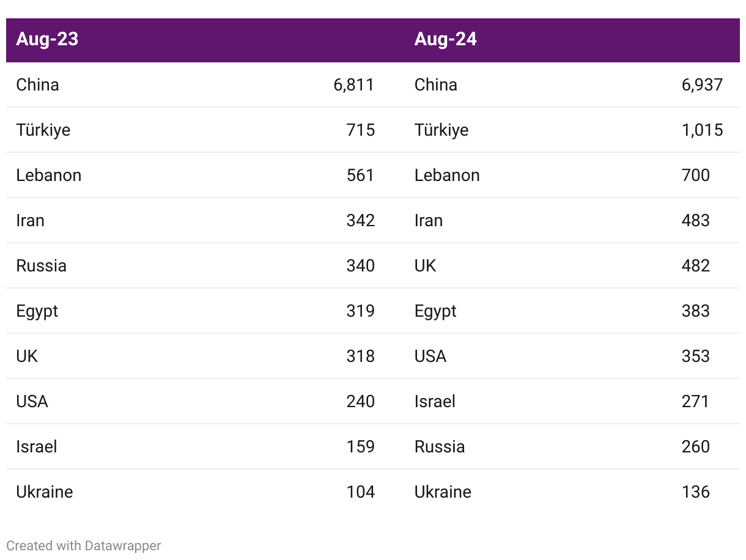Screen dimensions: 746x560
Task: Click the Aug-23 column header
Action: (x=47, y=39)
